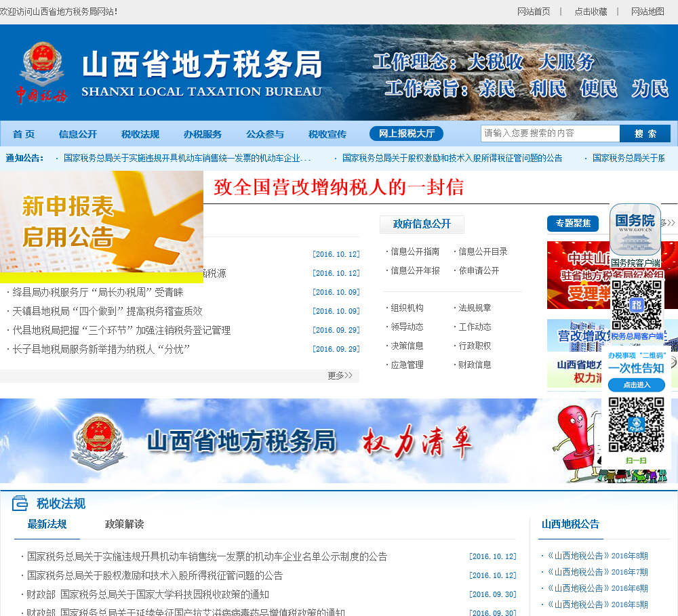This screenshot has width=678, height=616.
Task: Open 办税服务 navigation menu
Action: click(202, 134)
